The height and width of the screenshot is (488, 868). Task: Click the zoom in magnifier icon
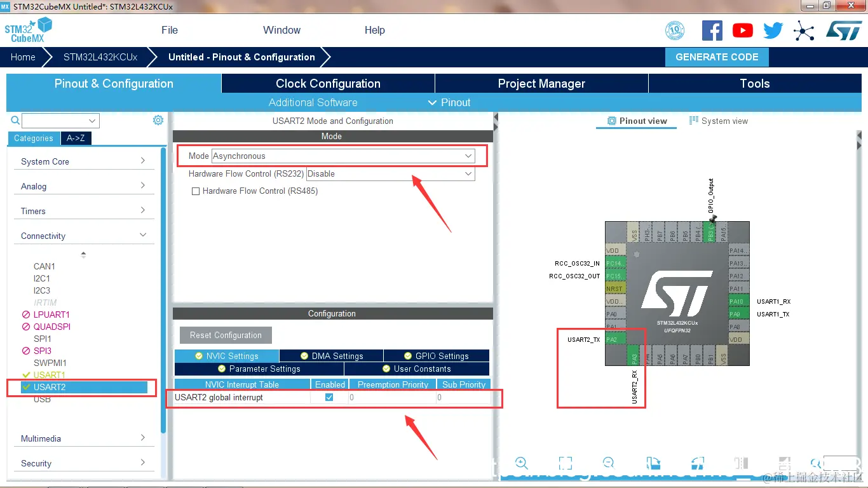pos(522,463)
